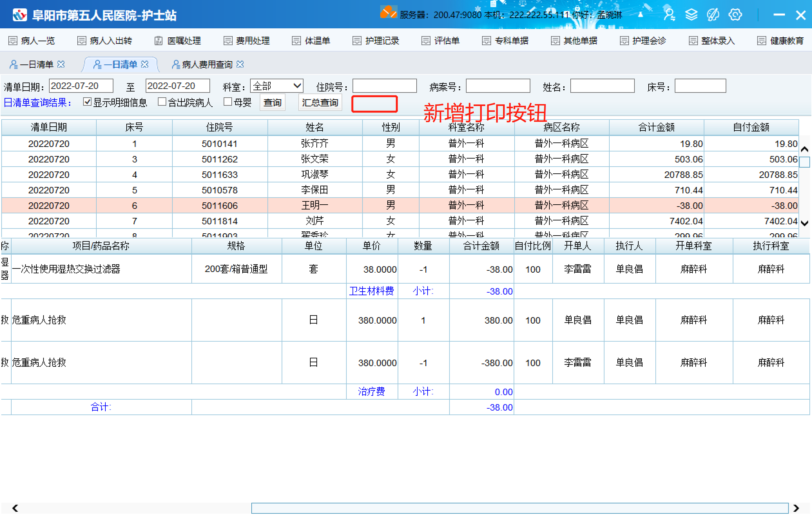Screen dimensions: 812x515
Task: Click the skin theme leaf icon
Action: pos(713,15)
